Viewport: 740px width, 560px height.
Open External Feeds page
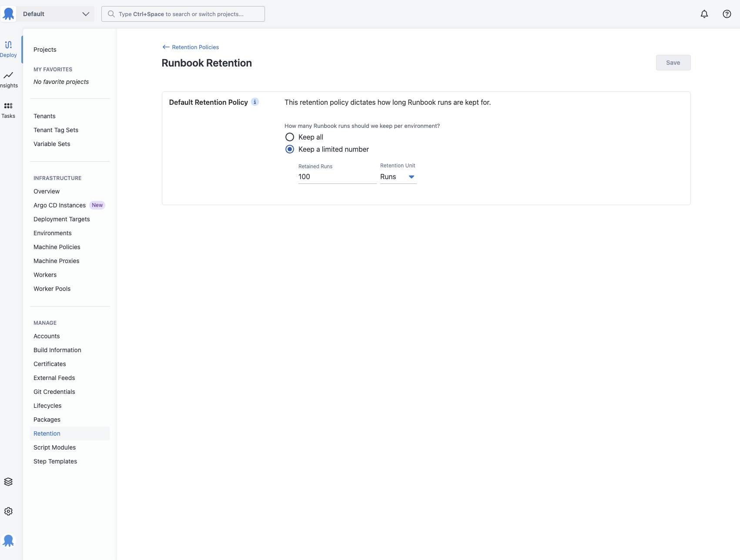click(54, 378)
